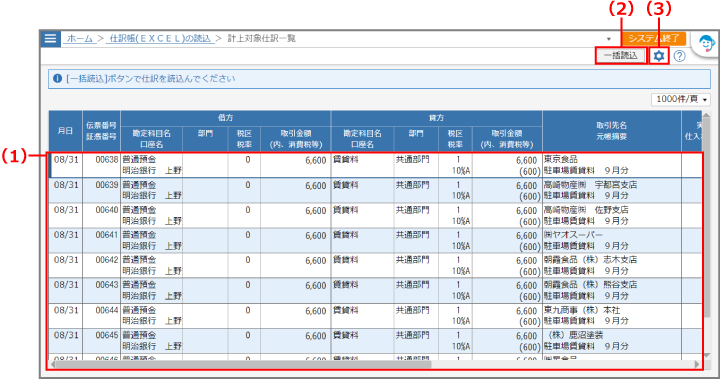
Task: Click the 借方 column group header
Action: tap(225, 118)
